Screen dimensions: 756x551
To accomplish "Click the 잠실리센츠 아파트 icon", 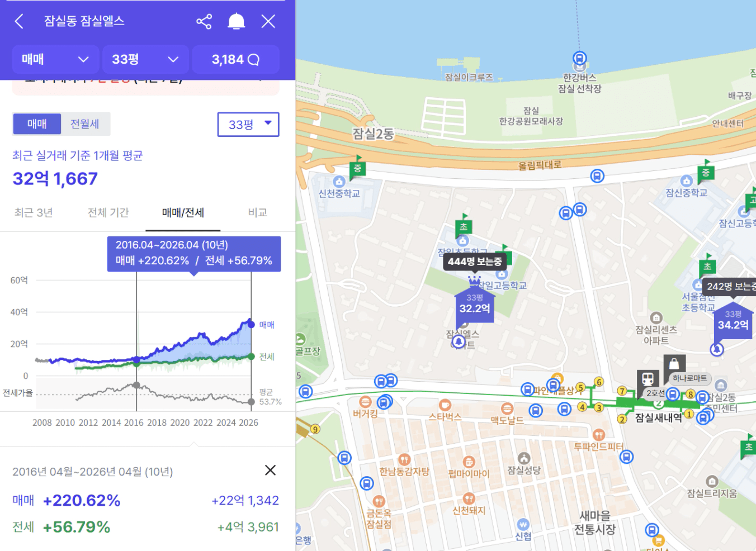I will coord(656,317).
